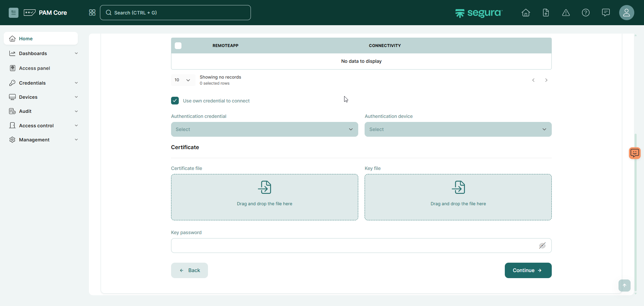Click the scroll to top arrow button

pyautogui.click(x=624, y=286)
